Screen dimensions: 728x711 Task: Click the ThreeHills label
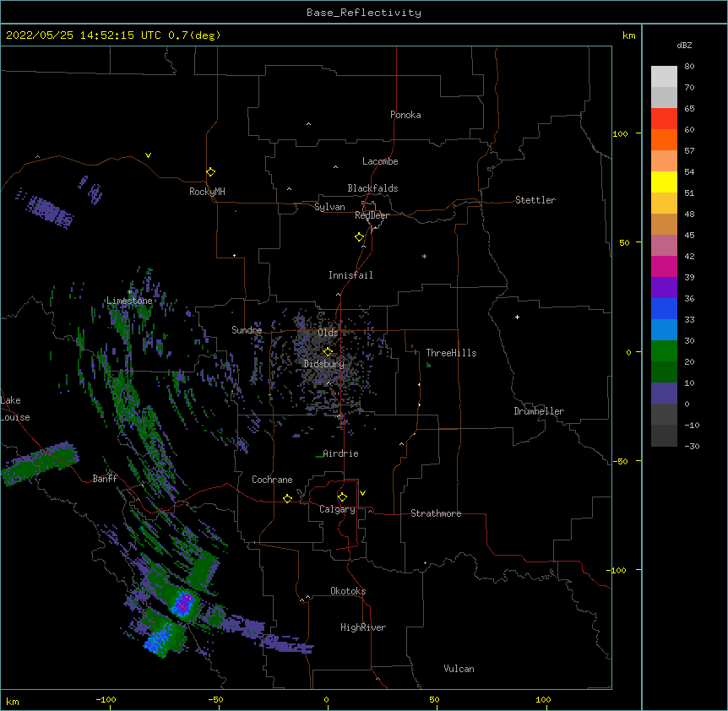[451, 353]
